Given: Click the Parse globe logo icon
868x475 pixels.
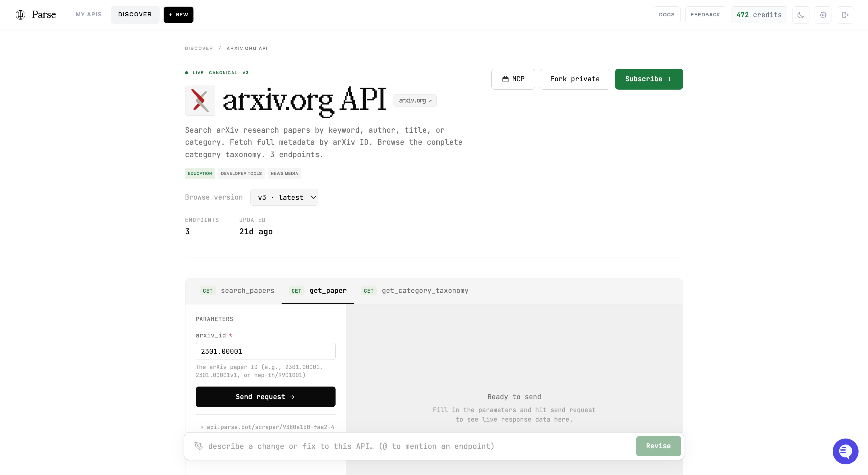Looking at the screenshot, I should click(21, 14).
